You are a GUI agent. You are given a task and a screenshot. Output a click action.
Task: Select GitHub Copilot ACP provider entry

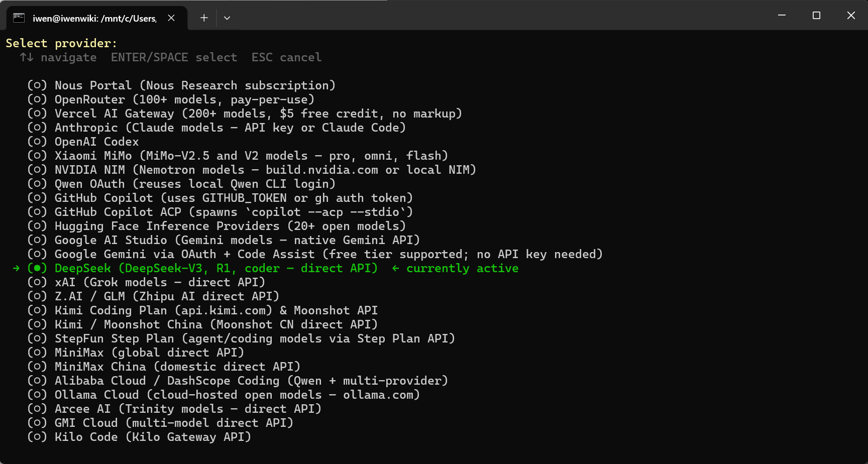(x=220, y=212)
